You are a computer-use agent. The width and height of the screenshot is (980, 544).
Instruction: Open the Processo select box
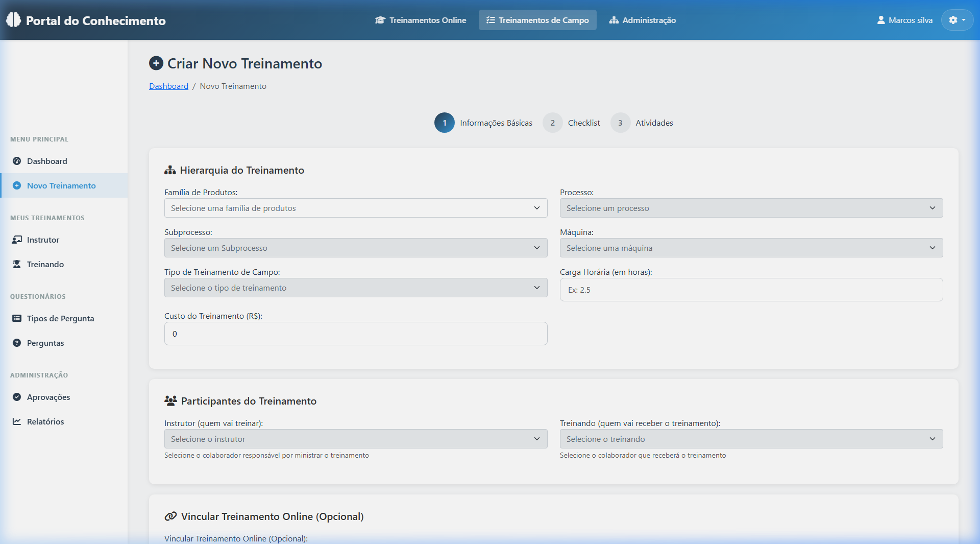pos(751,208)
